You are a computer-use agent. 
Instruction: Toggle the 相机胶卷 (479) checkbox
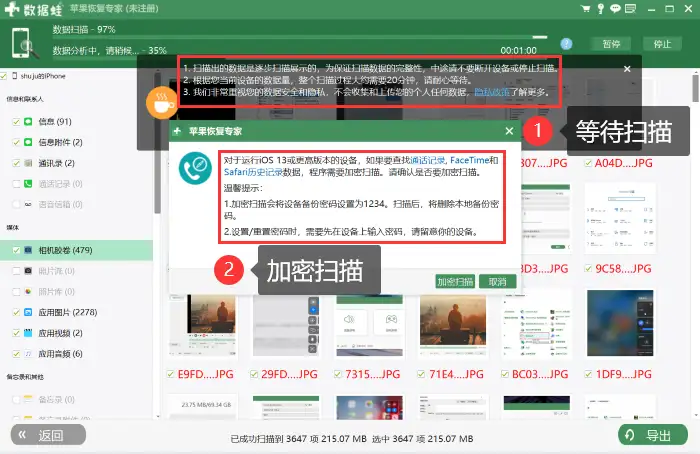click(16, 250)
